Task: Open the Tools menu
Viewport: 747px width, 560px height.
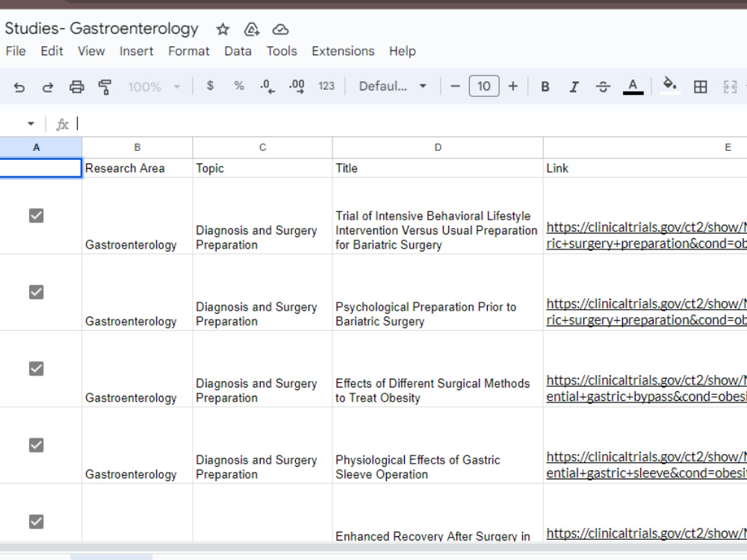Action: point(282,51)
